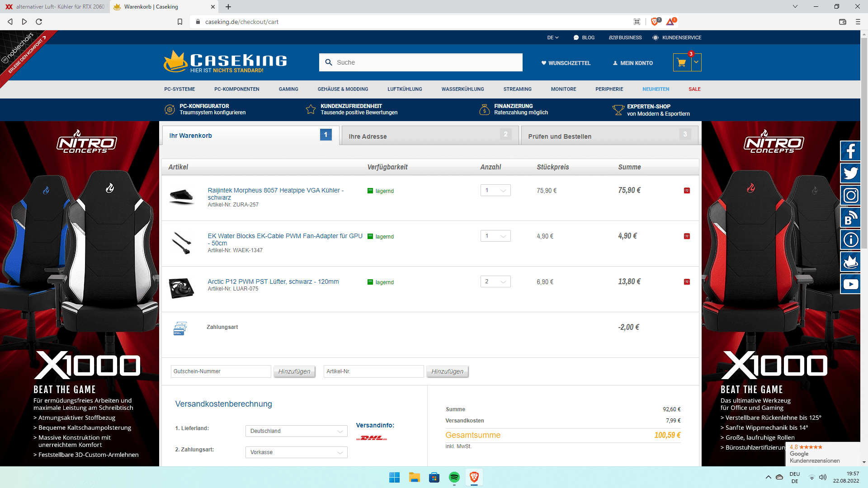Viewport: 868px width, 488px height.
Task: Open Microsoft Store from taskbar
Action: click(434, 477)
